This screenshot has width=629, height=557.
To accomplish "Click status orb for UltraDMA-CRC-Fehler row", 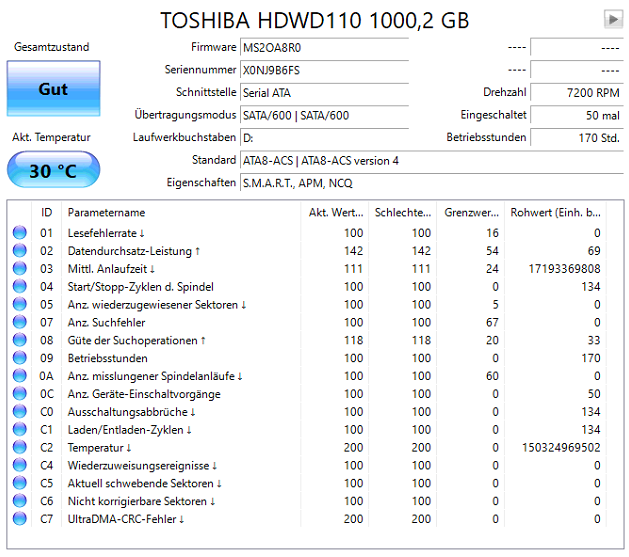I will coord(19,519).
